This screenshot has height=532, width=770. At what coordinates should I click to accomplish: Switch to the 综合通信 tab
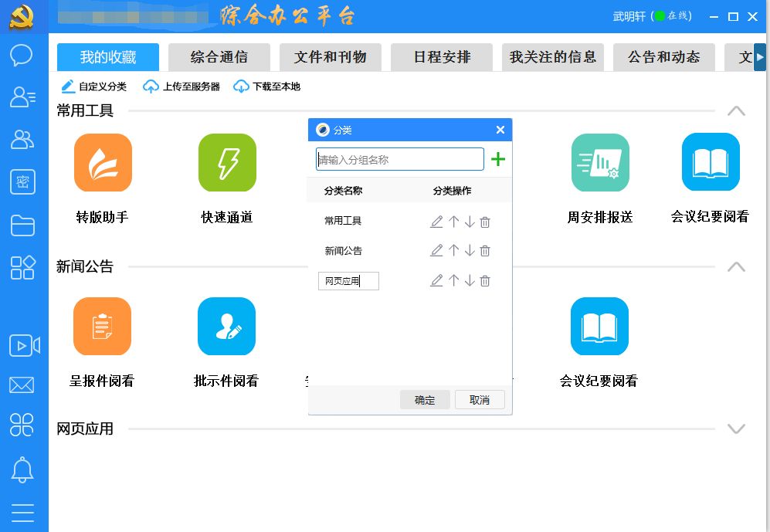pyautogui.click(x=219, y=57)
